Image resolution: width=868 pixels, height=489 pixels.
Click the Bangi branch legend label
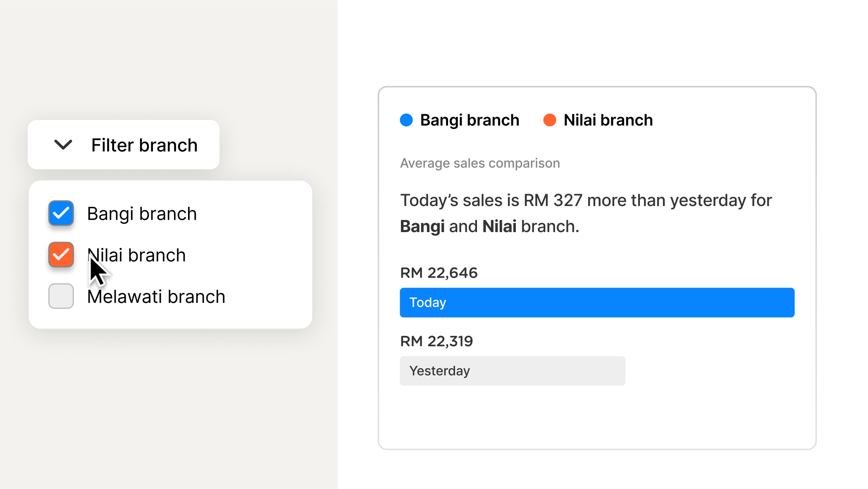click(x=470, y=120)
